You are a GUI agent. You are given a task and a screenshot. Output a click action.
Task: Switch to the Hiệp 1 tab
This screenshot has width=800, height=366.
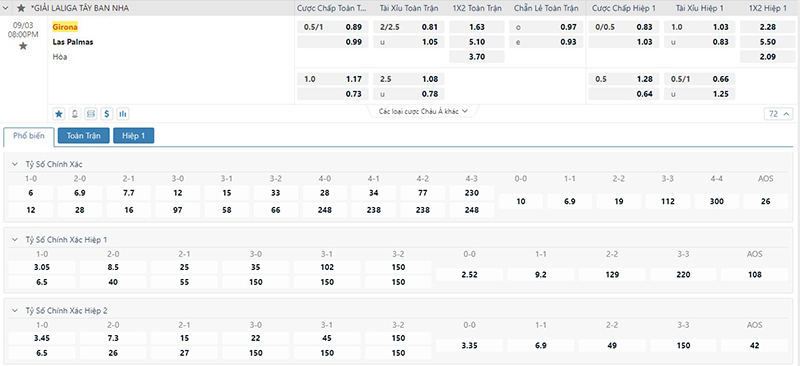tap(133, 136)
